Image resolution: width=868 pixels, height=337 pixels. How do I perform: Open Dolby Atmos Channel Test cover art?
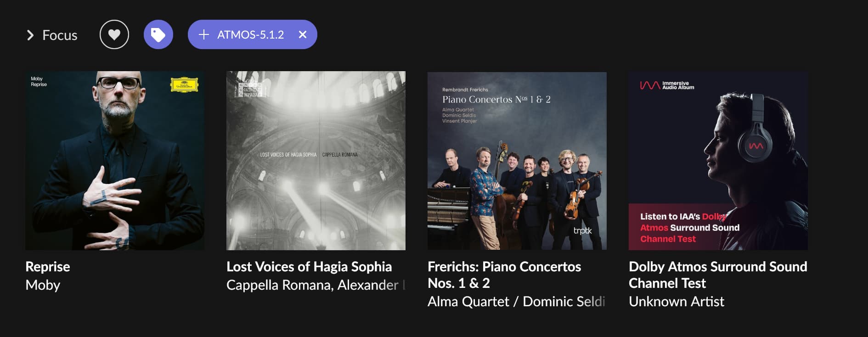718,161
